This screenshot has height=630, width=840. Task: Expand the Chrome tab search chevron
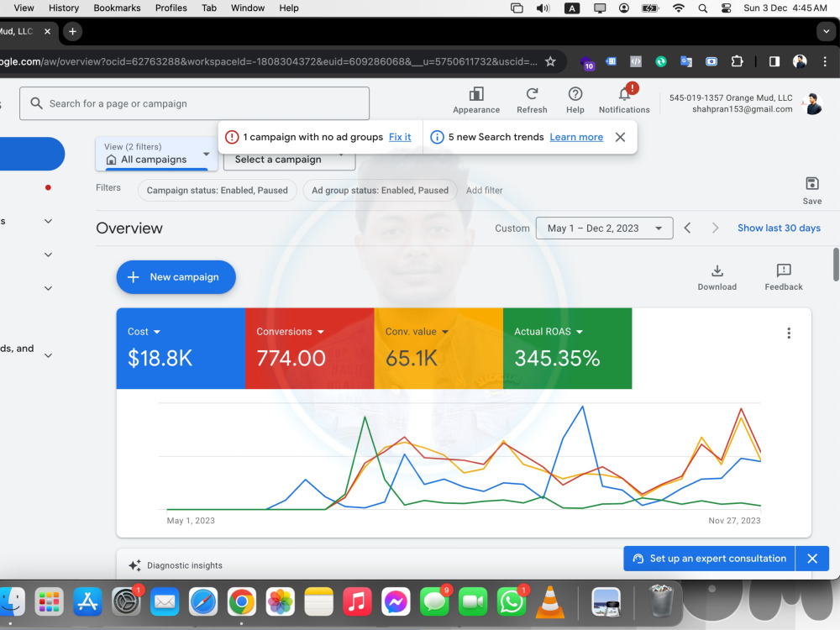[x=826, y=32]
